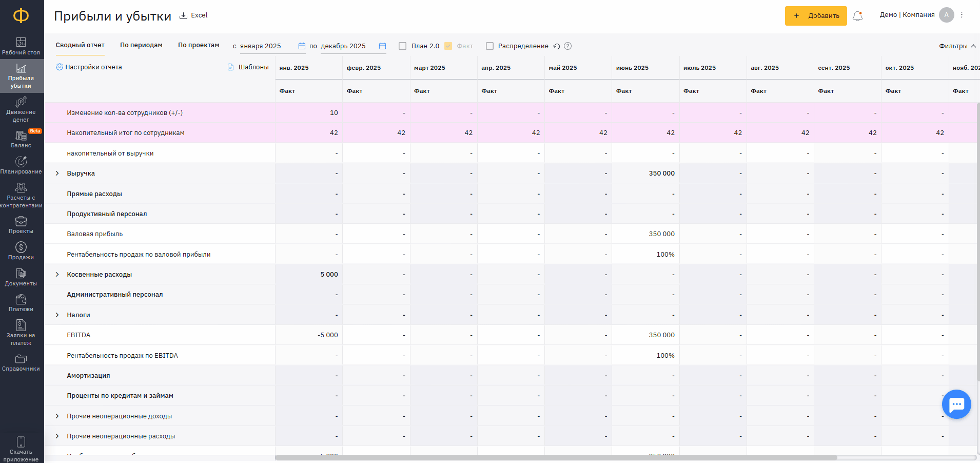Click the vertical scrollbar of the table
The image size is (980, 463).
pyautogui.click(x=978, y=241)
